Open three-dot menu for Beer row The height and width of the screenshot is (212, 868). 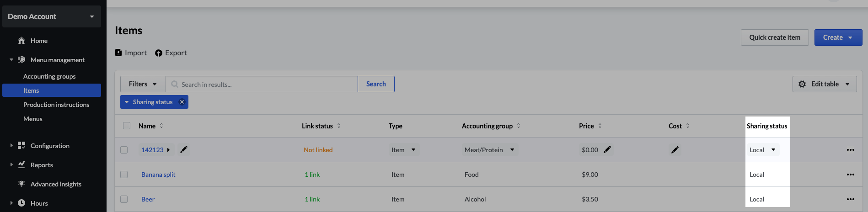(850, 199)
